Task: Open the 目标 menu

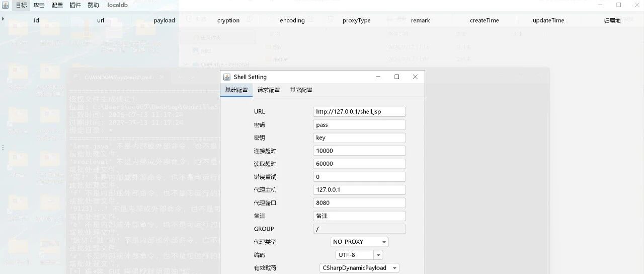Action: pyautogui.click(x=21, y=5)
